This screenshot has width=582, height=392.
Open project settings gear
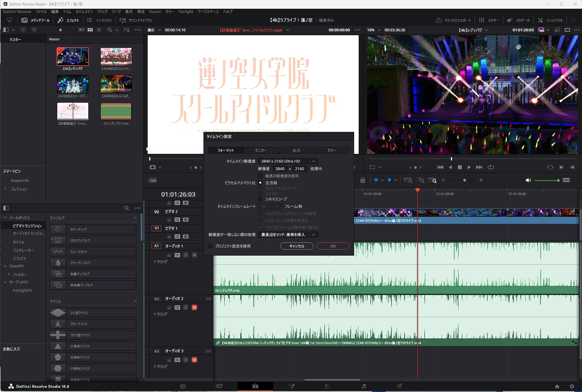[x=572, y=386]
